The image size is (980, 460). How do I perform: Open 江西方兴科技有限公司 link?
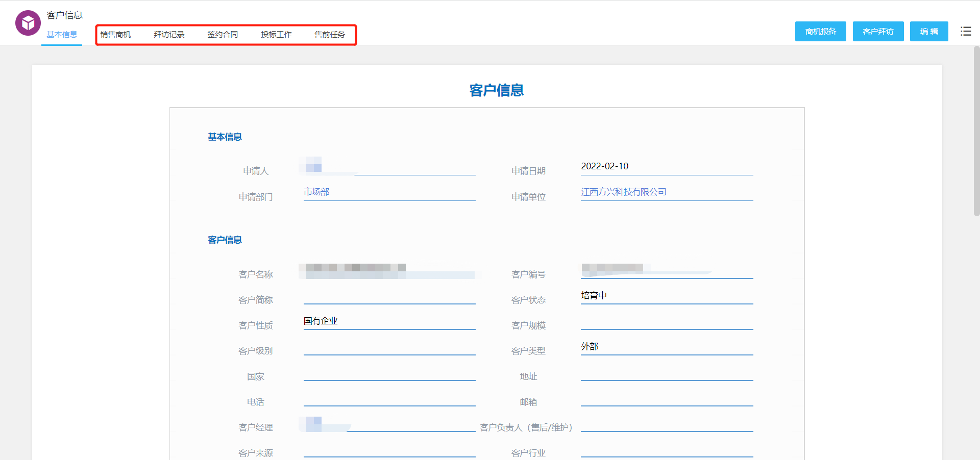tap(624, 192)
